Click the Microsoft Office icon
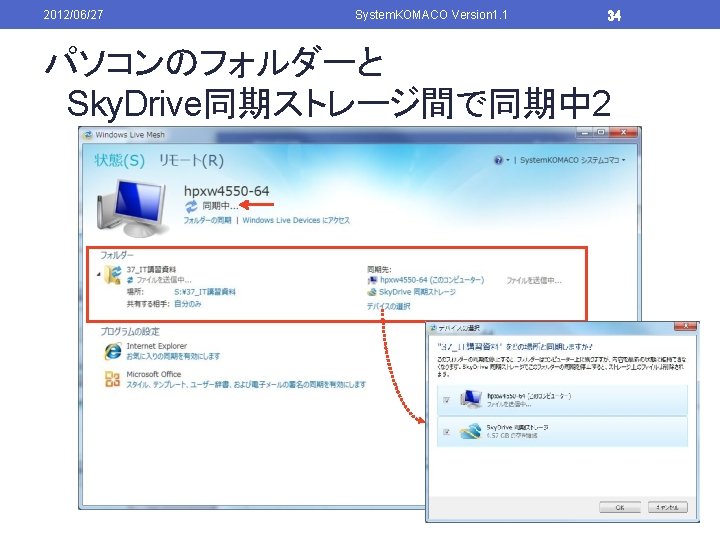Viewport: 720px width, 540px height. [112, 379]
